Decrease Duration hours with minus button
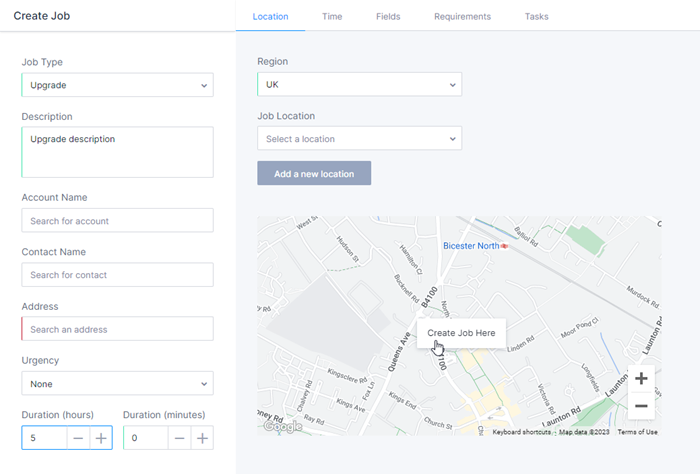Screen dimensions: 700x474 coord(77,438)
